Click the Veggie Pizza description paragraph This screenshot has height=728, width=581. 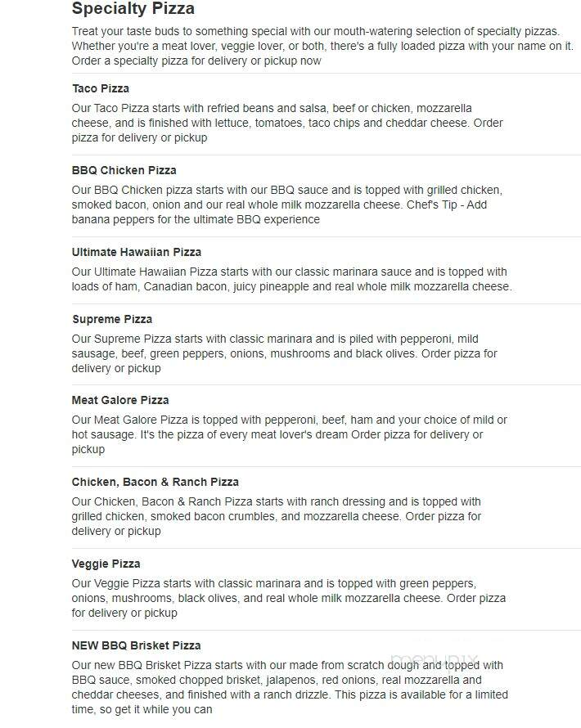tap(288, 598)
